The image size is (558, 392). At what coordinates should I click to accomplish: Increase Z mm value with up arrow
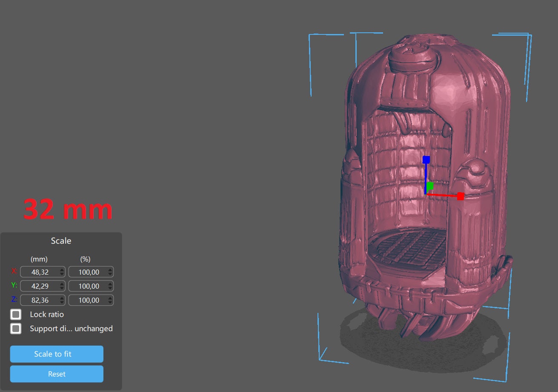[62, 298]
